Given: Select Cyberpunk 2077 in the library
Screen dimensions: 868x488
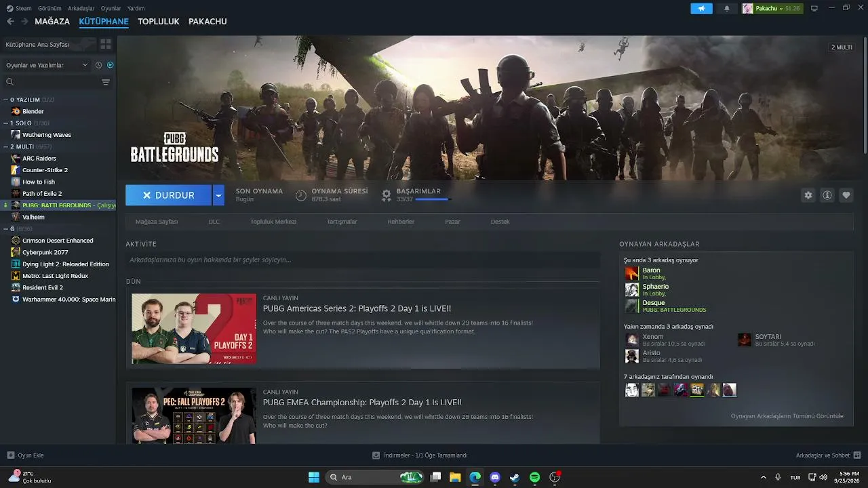Looking at the screenshot, I should point(45,252).
